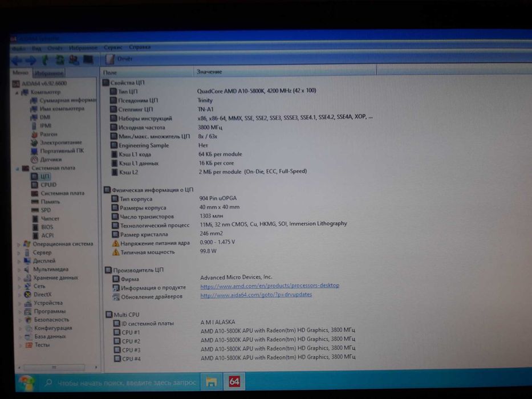Click the dark monitor toolbar icon
532x399 pixels.
tap(88, 60)
